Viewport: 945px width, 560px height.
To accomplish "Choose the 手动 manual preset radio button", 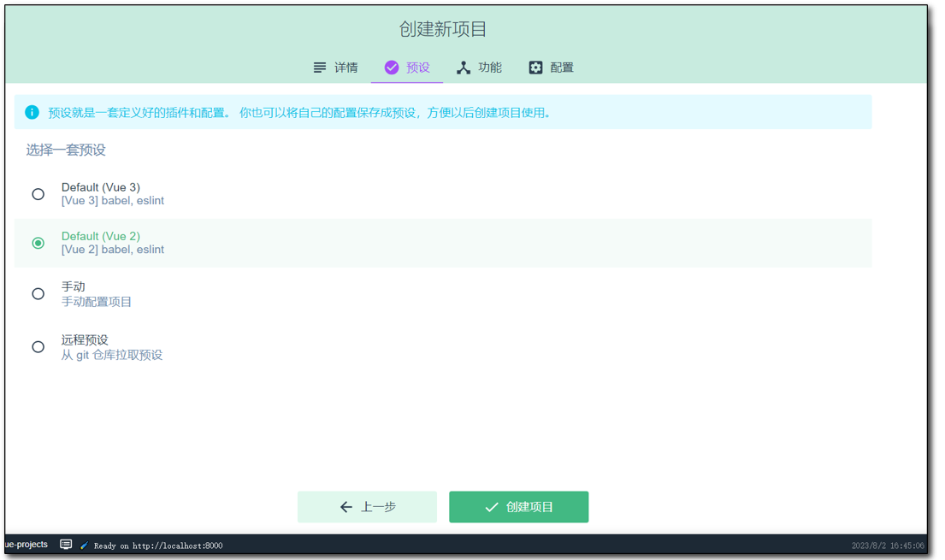I will coord(38,293).
